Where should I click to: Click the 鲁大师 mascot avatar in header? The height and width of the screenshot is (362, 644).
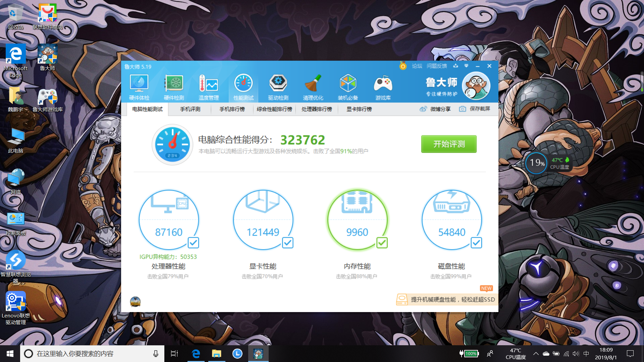[476, 86]
